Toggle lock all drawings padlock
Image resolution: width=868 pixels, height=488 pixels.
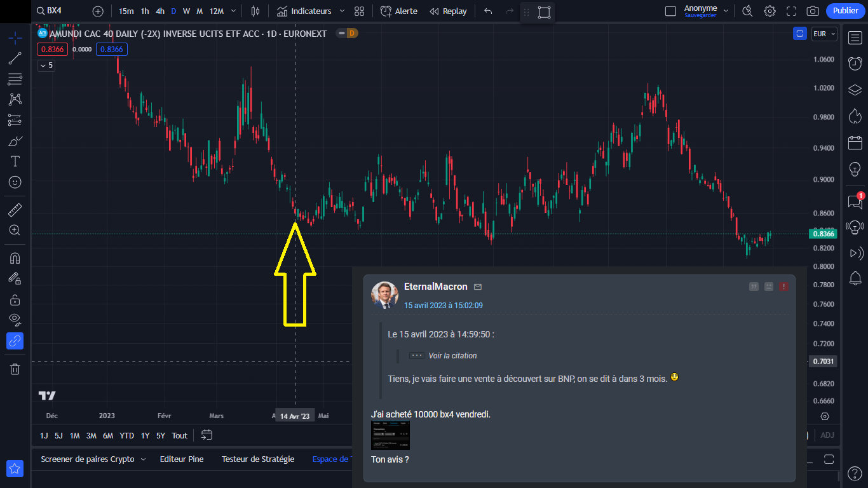coord(15,299)
